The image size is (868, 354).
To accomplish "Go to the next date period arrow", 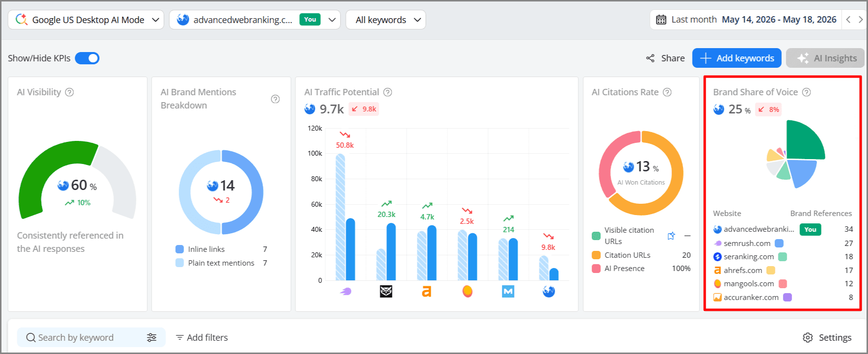I will click(x=860, y=20).
